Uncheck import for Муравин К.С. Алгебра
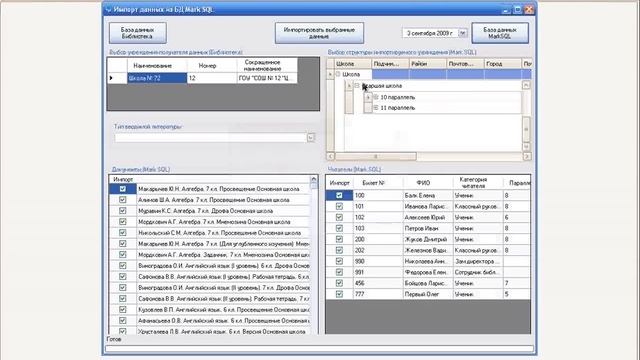Image resolution: width=640 pixels, height=360 pixels. click(122, 211)
